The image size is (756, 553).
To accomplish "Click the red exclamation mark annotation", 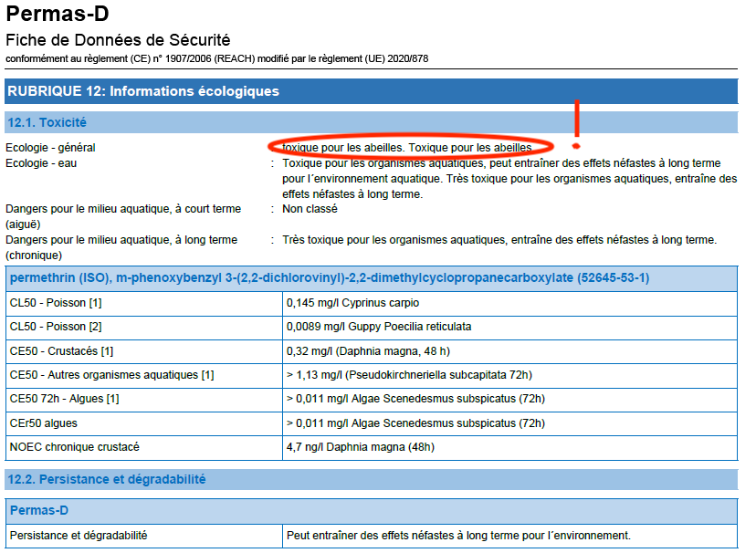I will click(x=576, y=126).
